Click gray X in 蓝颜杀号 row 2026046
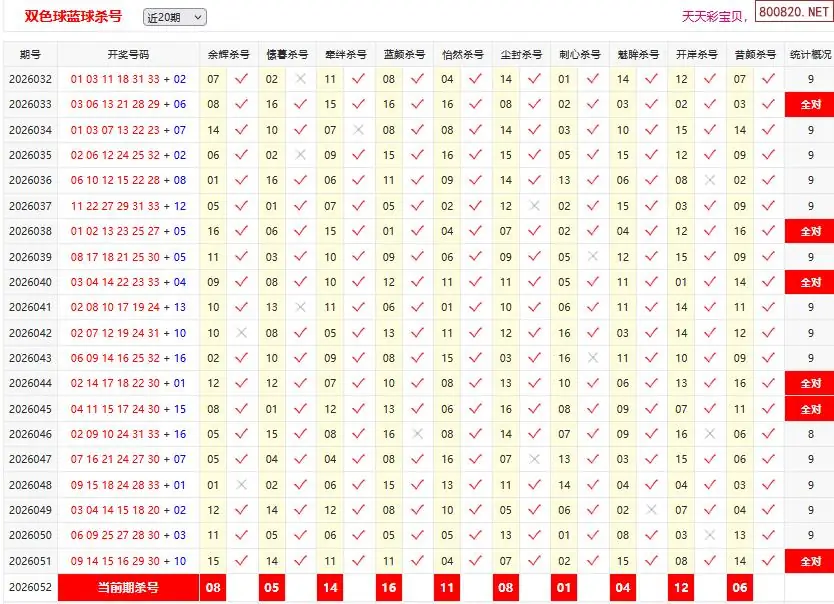This screenshot has width=834, height=604. [418, 434]
